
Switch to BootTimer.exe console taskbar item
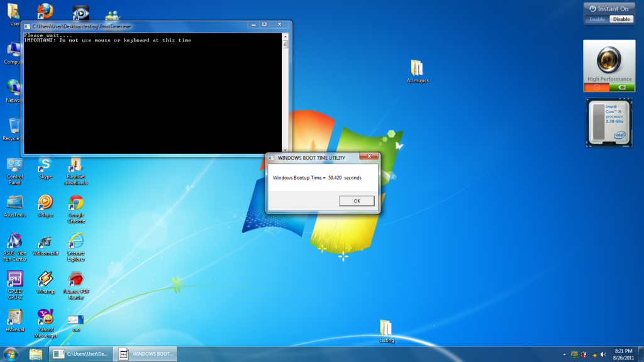pos(81,354)
